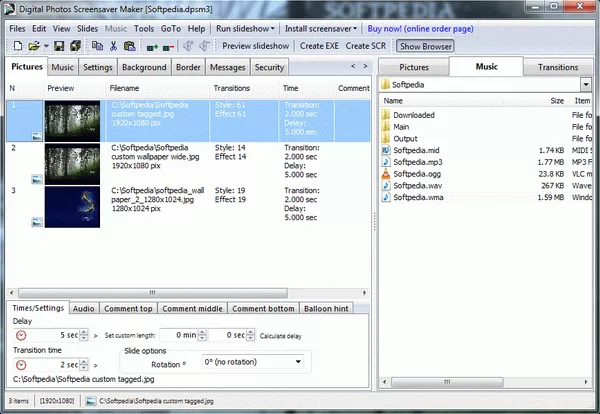Open the Downloaded folder
The width and height of the screenshot is (600, 414).
[414, 115]
